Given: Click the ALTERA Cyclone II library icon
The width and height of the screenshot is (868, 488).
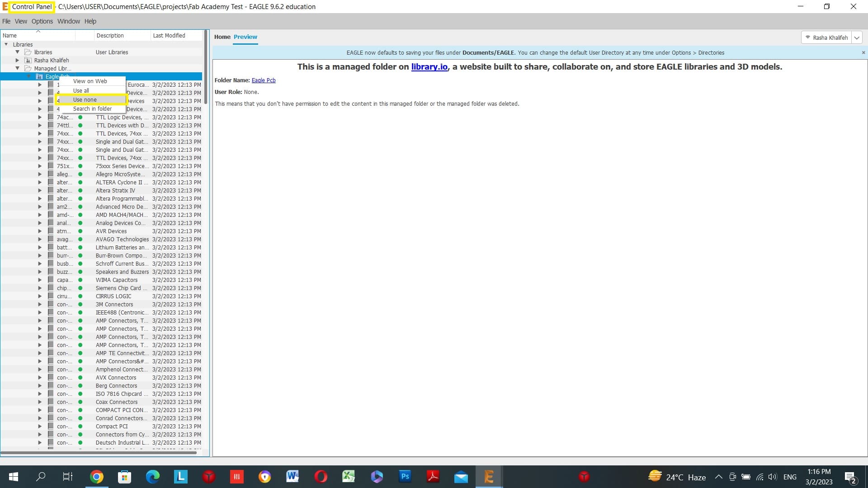Looking at the screenshot, I should click(x=51, y=183).
